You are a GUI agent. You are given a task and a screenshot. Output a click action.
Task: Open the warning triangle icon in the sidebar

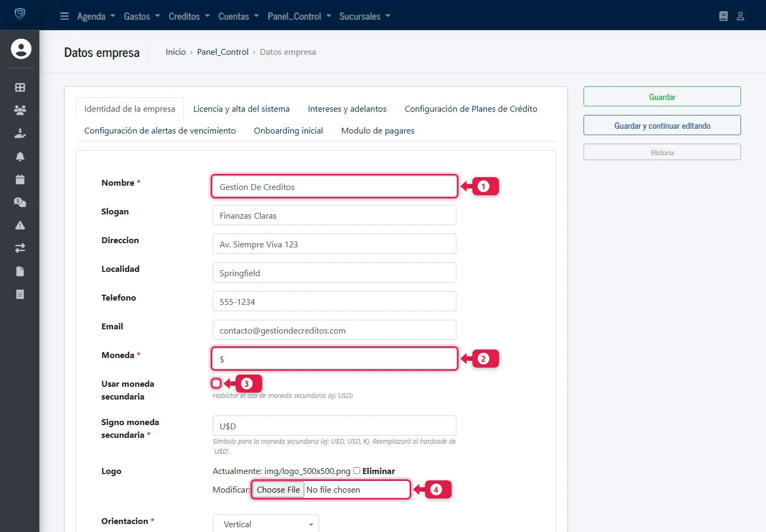(20, 225)
